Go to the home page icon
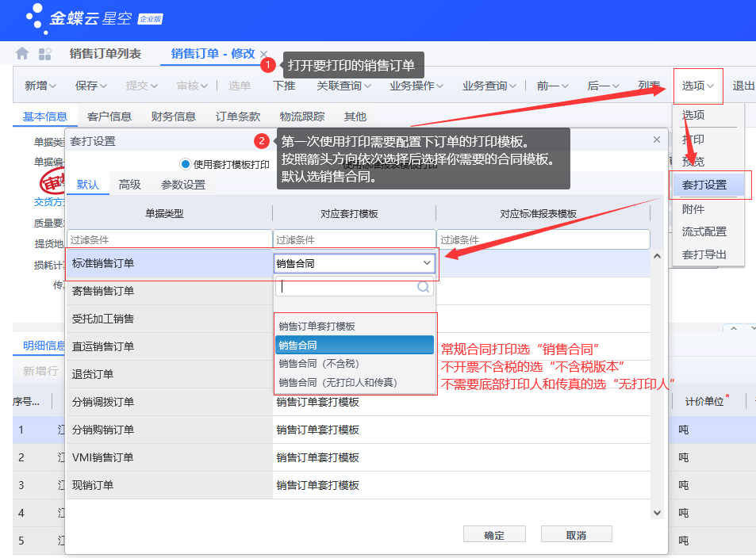This screenshot has height=558, width=756. [x=22, y=53]
